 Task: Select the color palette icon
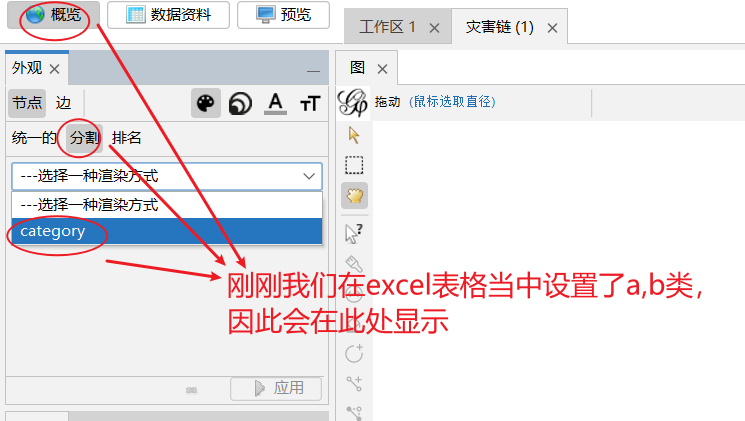pyautogui.click(x=206, y=103)
